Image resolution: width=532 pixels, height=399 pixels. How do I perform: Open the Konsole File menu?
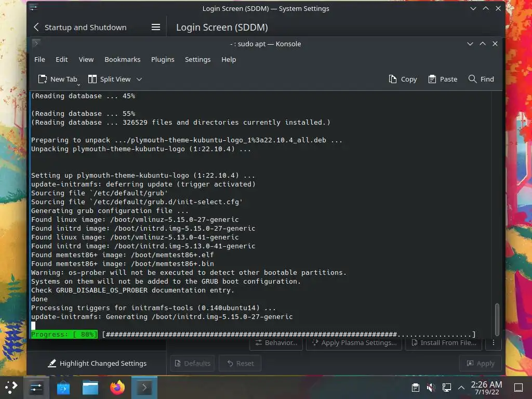click(39, 59)
